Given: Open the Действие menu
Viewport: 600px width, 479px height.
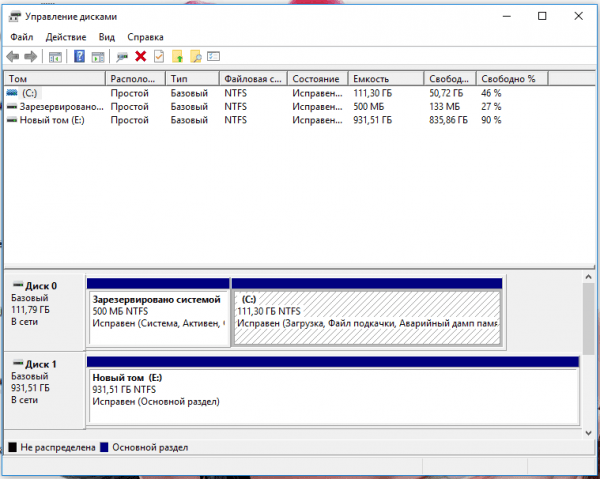Looking at the screenshot, I should click(x=66, y=37).
